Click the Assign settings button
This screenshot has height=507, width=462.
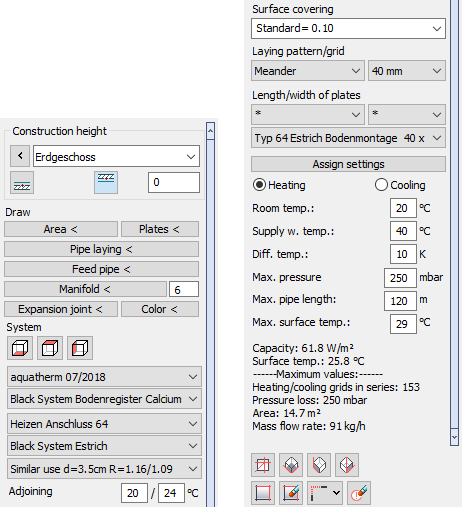coord(348,164)
